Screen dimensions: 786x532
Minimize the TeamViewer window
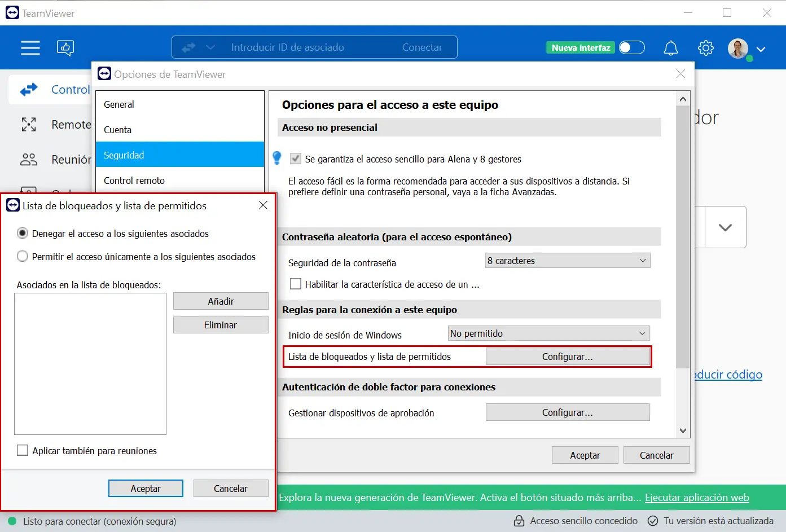688,13
